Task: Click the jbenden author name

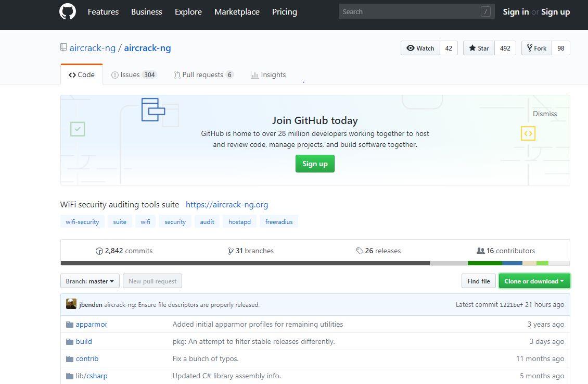Action: point(91,304)
